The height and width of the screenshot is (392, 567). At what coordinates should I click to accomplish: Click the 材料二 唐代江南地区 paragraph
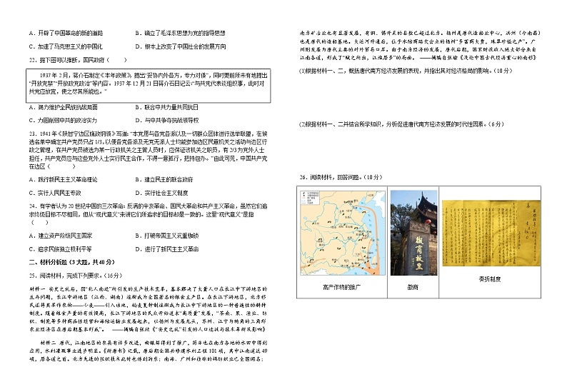pos(148,351)
